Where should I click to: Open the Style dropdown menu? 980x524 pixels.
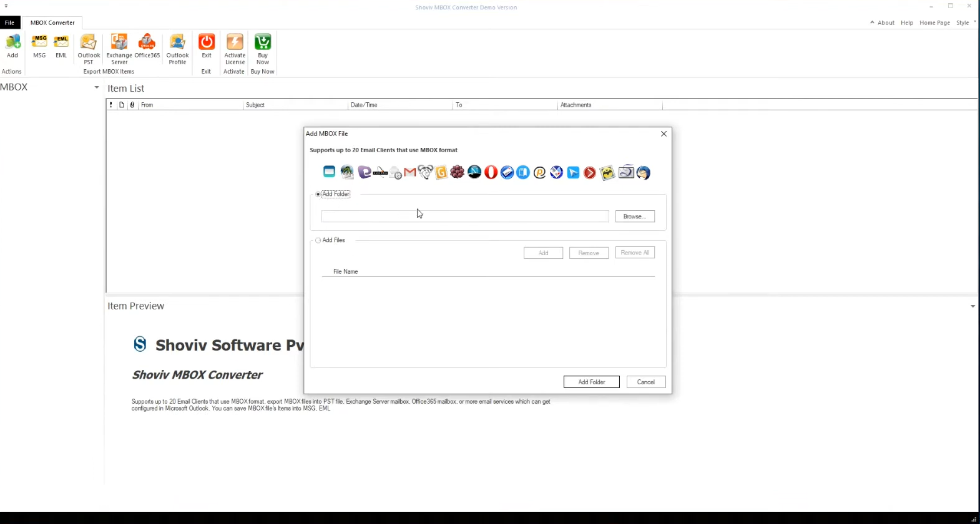pos(966,22)
